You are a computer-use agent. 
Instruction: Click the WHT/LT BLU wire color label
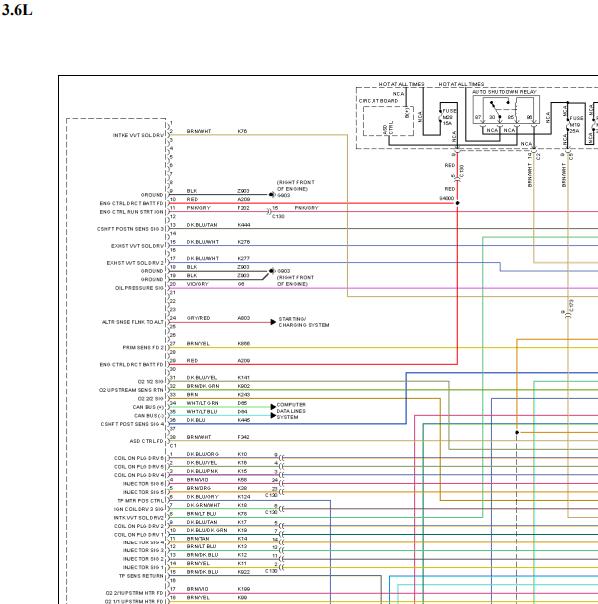click(202, 412)
